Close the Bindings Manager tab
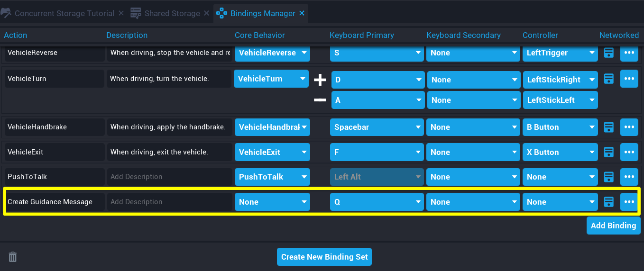Screen dimensions: 644x271 coord(302,13)
